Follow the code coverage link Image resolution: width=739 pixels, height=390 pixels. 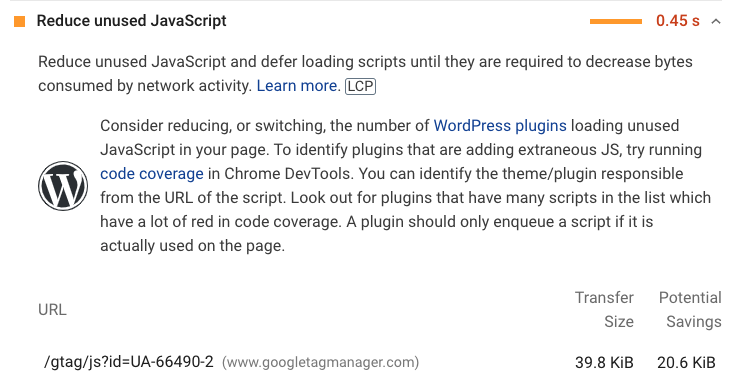point(152,174)
